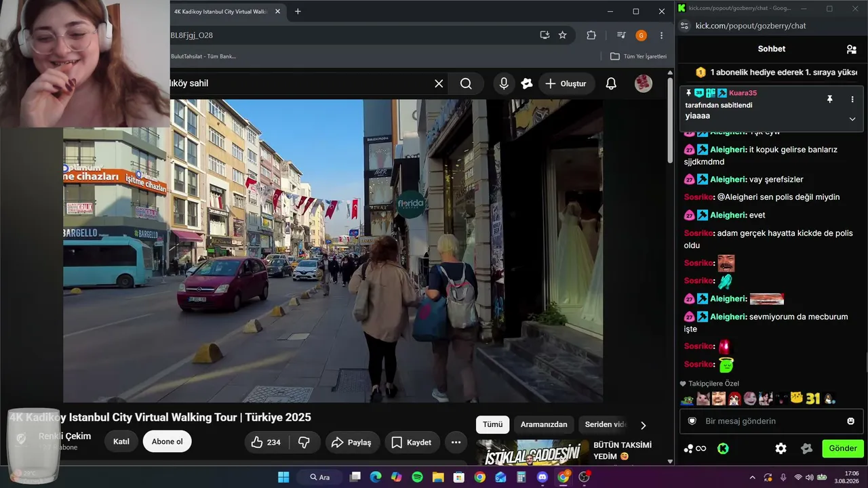Select the 4K Kadikoy Istanbul browser tab

[221, 12]
